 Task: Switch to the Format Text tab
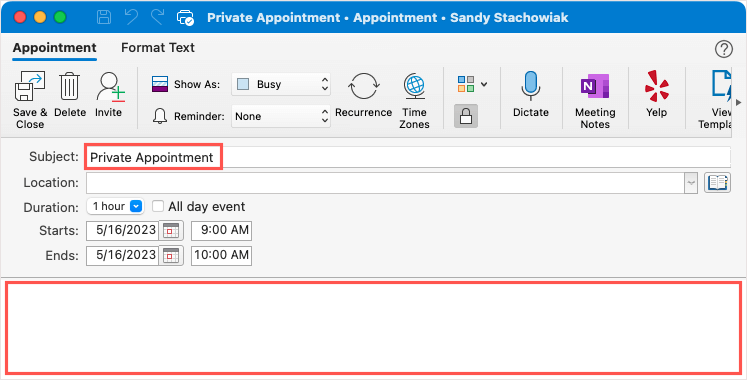click(158, 48)
